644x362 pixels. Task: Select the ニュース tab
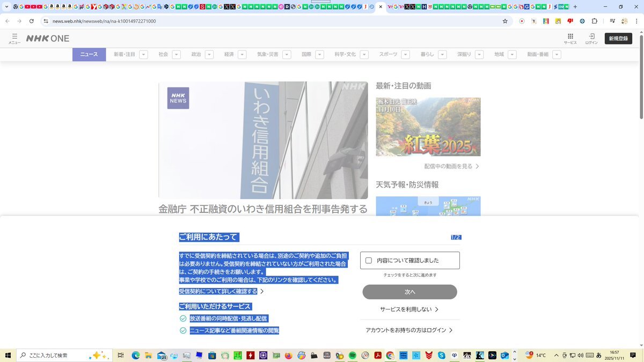(89, 54)
